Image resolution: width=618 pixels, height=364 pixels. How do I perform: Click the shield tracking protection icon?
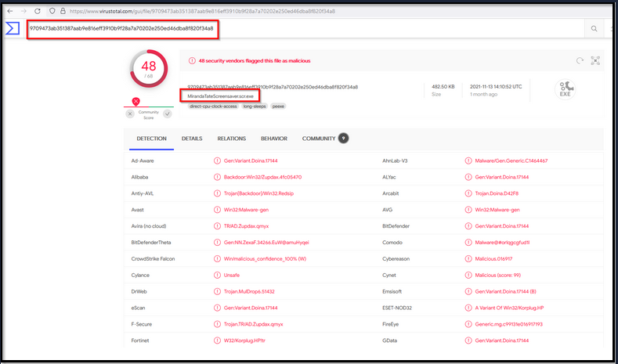[52, 11]
